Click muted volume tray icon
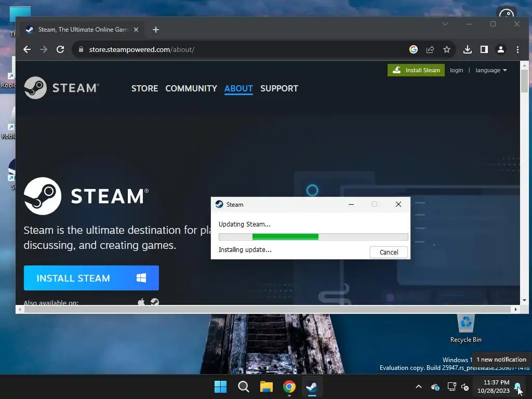Viewport: 532px width, 399px height. pos(465,387)
